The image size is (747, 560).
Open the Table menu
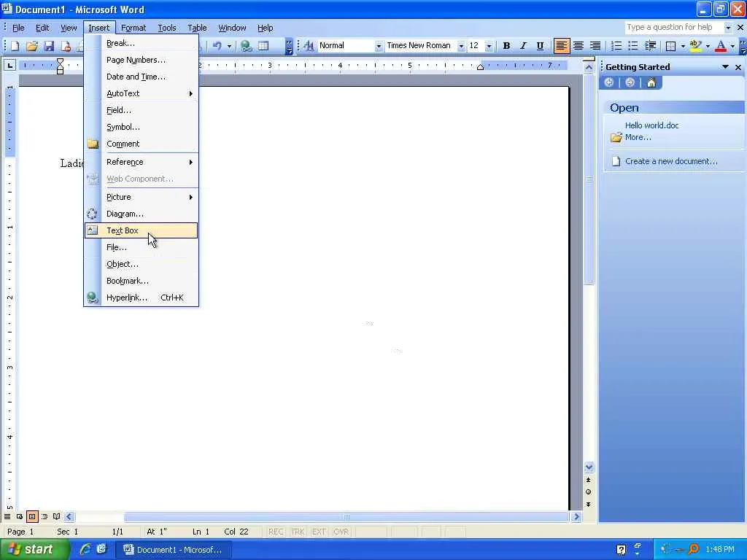(197, 28)
